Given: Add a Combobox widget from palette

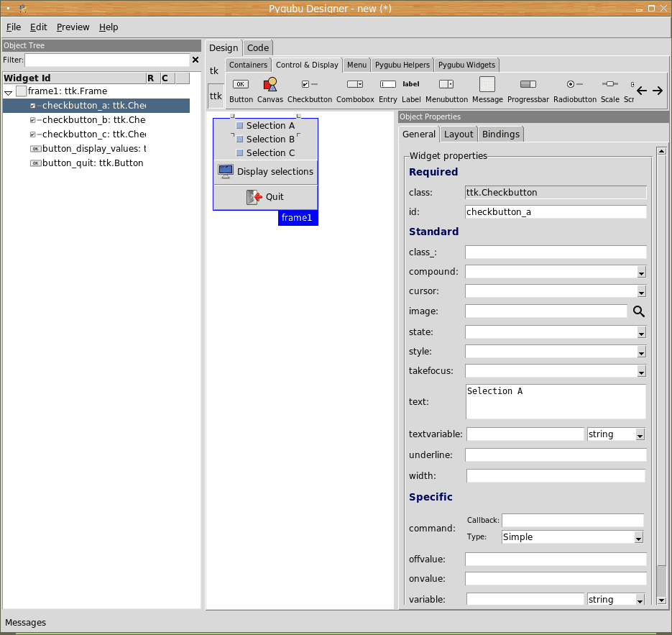Looking at the screenshot, I should pyautogui.click(x=355, y=85).
